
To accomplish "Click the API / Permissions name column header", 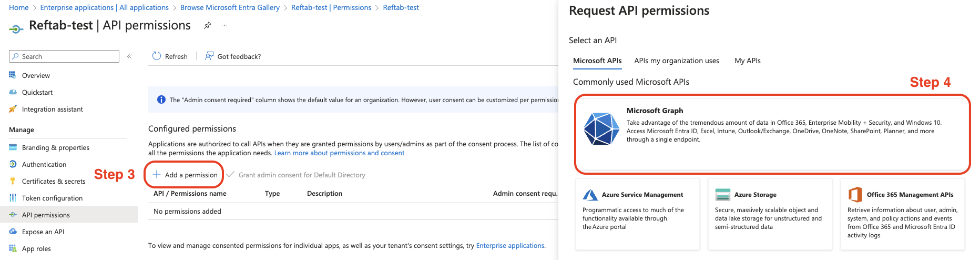I will pos(190,193).
